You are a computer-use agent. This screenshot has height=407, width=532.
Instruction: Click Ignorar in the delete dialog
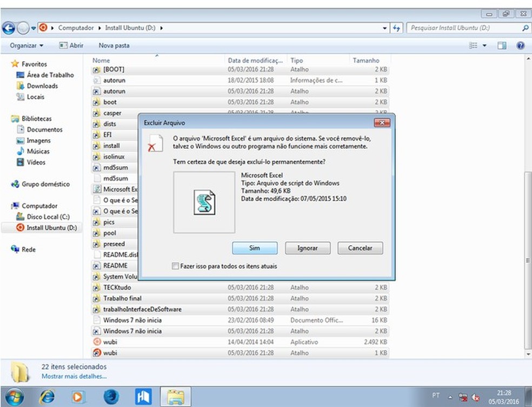pyautogui.click(x=308, y=248)
